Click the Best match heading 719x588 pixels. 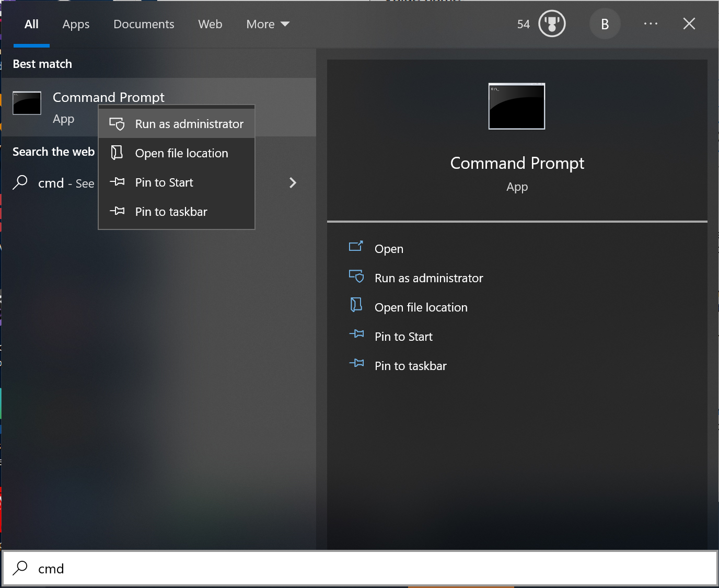42,64
